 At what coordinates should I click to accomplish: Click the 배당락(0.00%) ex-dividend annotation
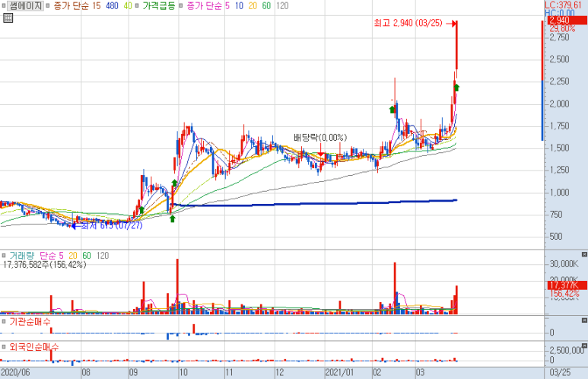[320, 138]
